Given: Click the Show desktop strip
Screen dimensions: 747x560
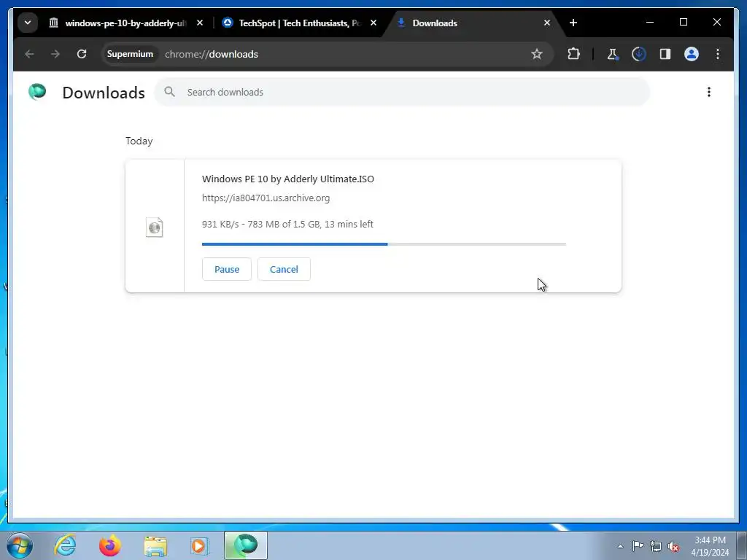Looking at the screenshot, I should [742, 545].
